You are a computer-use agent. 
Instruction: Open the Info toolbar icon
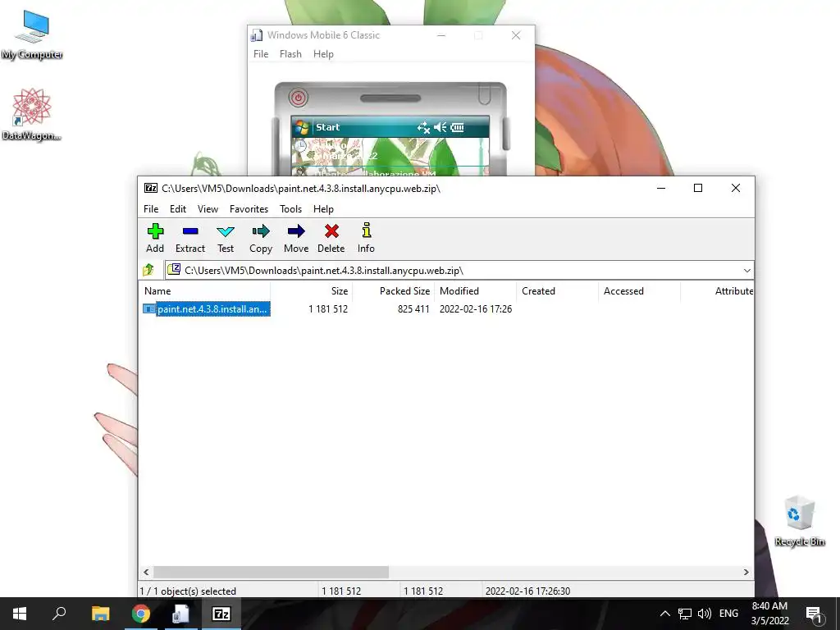click(x=366, y=238)
